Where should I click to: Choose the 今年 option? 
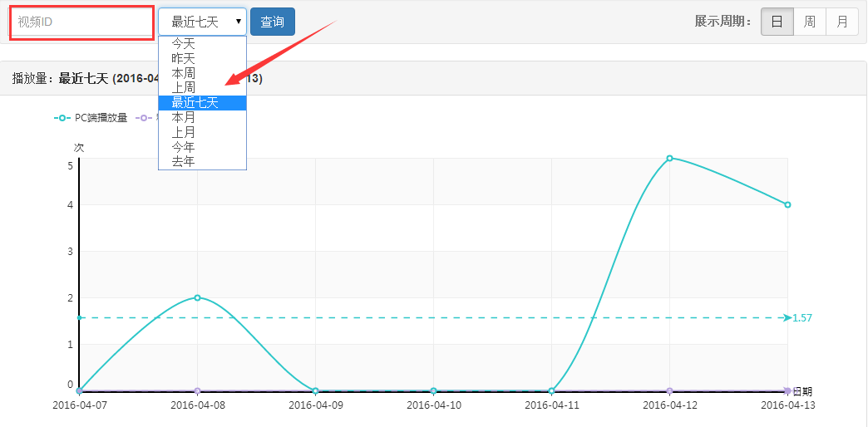(x=184, y=146)
